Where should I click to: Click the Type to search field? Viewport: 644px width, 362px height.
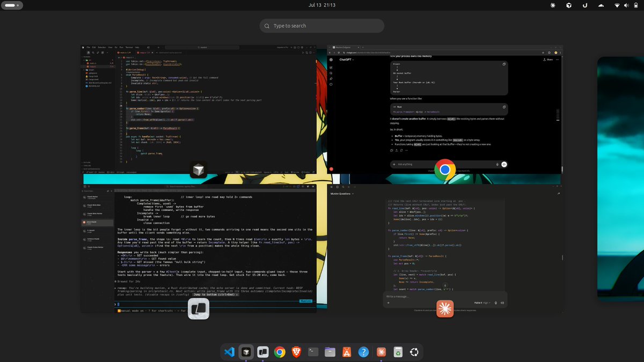(322, 26)
